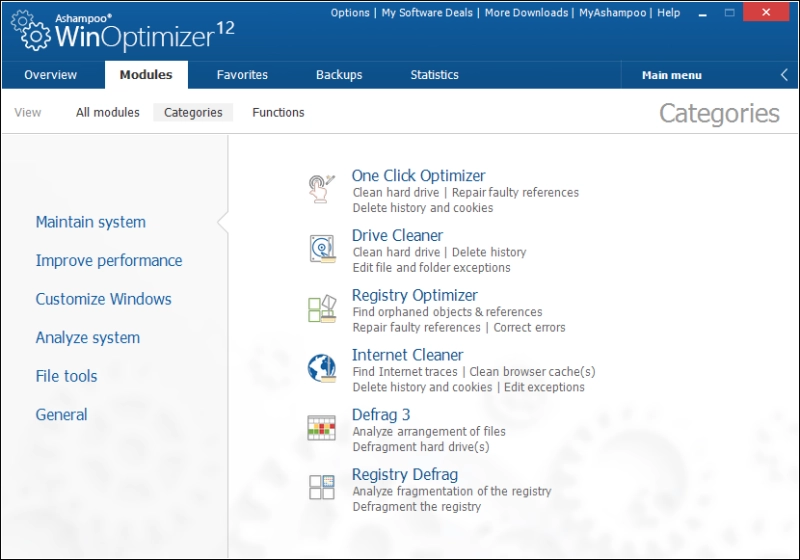Click the Registry Defrag squares icon

pyautogui.click(x=322, y=487)
